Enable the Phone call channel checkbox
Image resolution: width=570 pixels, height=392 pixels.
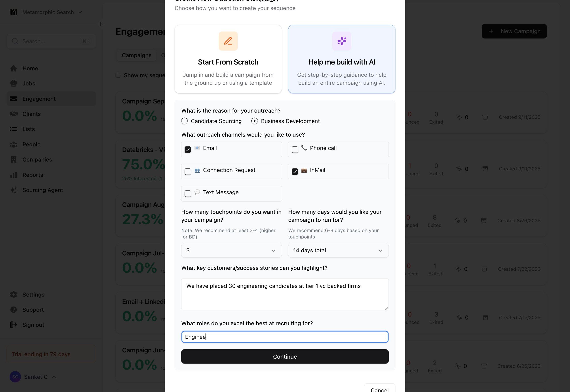point(295,149)
